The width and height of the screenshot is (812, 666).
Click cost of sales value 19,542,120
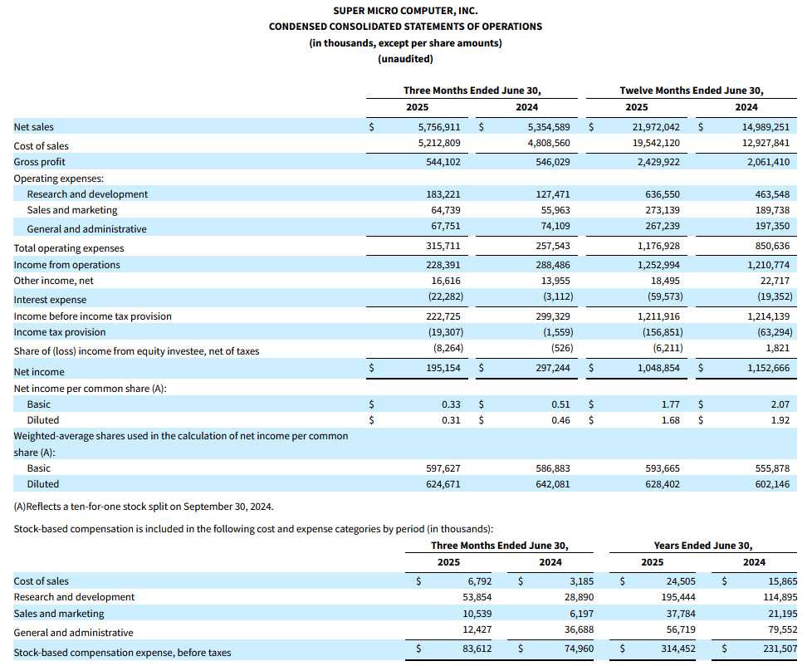[656, 143]
